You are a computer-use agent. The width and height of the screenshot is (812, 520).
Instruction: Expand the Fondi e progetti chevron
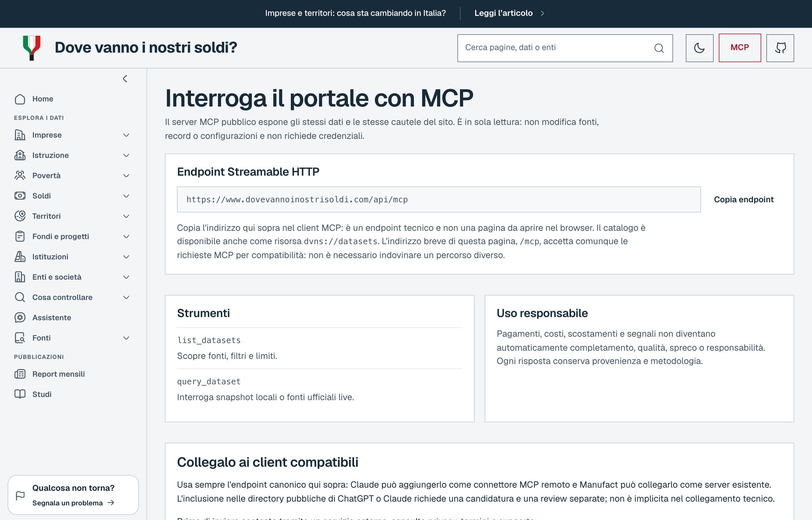tap(126, 236)
